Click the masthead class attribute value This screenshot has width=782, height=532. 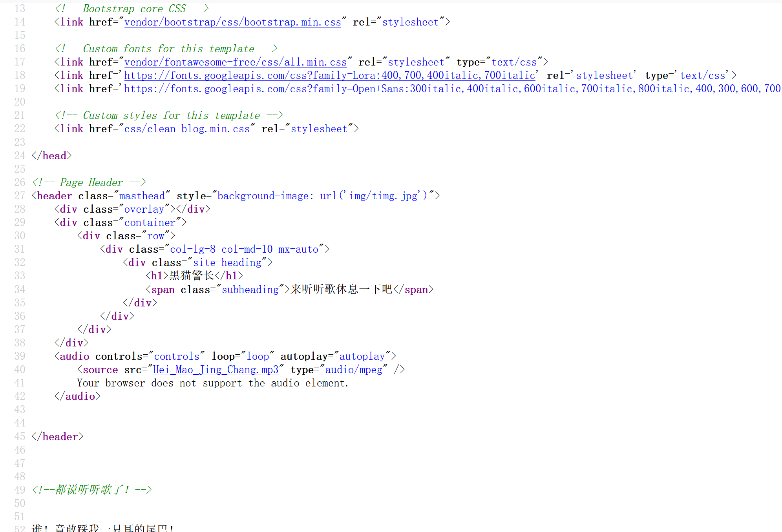click(x=142, y=196)
